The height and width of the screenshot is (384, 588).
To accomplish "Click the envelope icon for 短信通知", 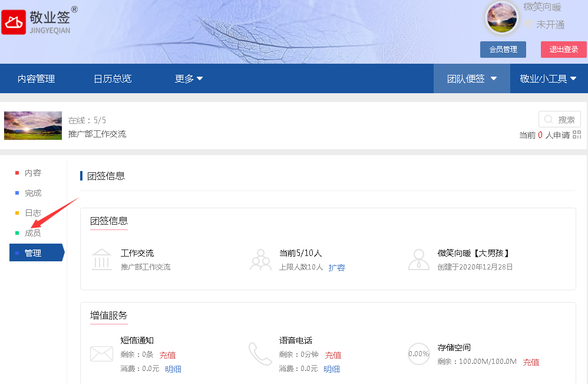I will coord(101,353).
